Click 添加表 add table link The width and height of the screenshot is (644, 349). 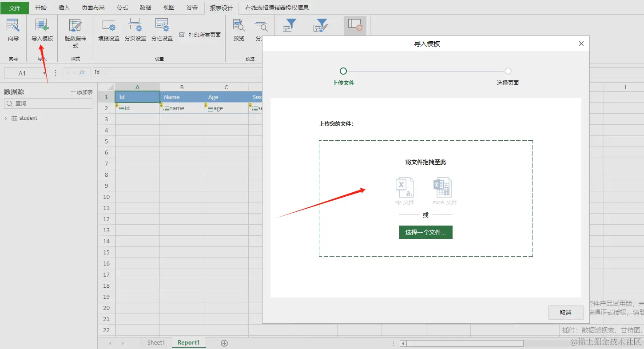point(82,92)
